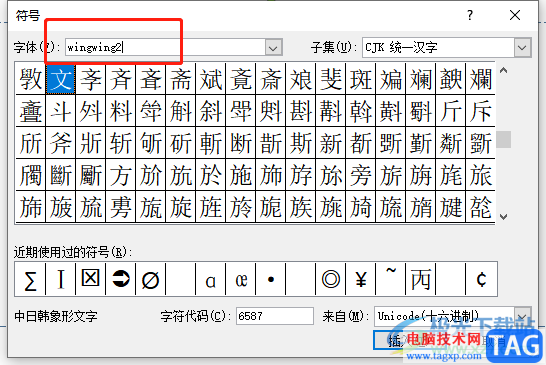546x365 pixels.
Task: Select the 斯 character in the grid
Action: [x=301, y=143]
